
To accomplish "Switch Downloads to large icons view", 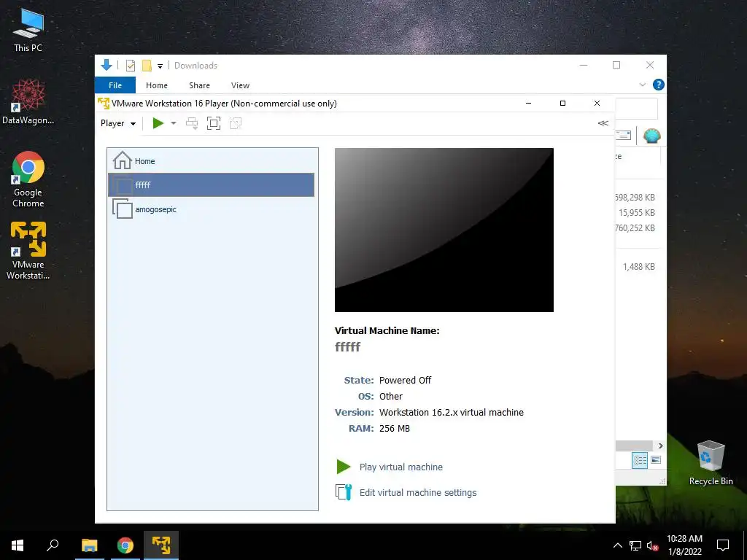I will coord(656,460).
